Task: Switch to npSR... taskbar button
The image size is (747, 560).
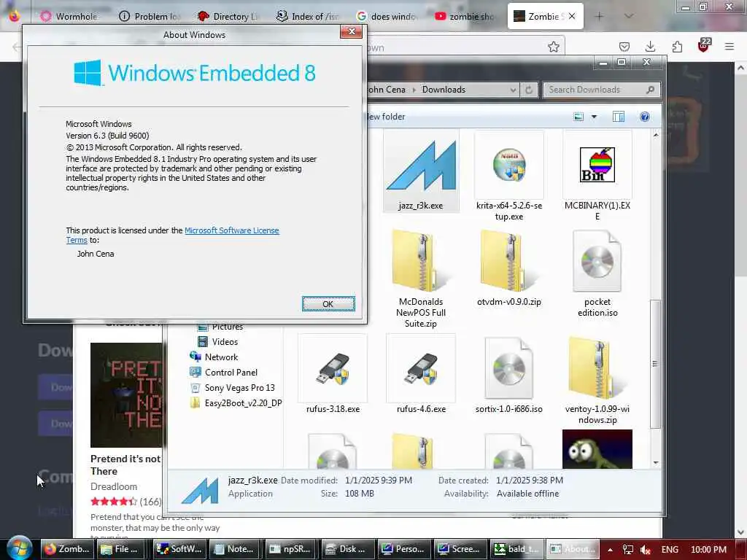Action: point(292,549)
